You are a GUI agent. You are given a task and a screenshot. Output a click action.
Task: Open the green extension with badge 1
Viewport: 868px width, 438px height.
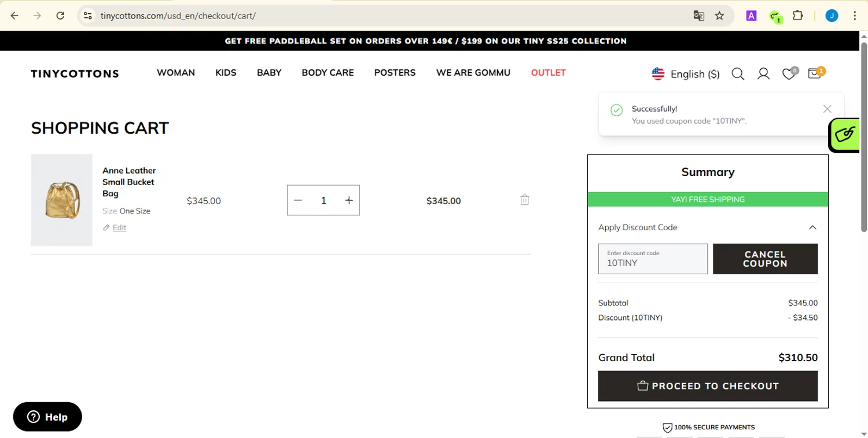[x=775, y=16]
